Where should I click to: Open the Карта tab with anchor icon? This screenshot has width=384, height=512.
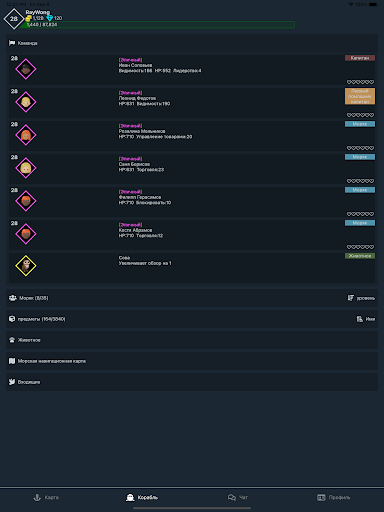[46, 497]
